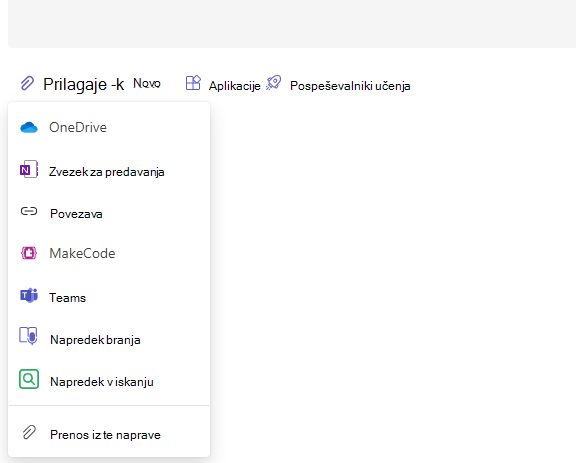Click the Novo button

click(x=147, y=83)
